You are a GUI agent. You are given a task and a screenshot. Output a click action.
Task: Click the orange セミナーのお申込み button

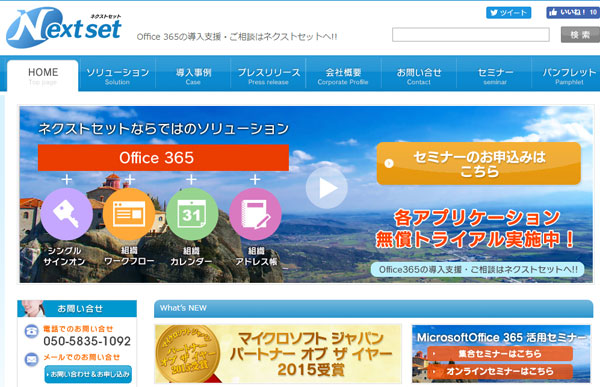tap(479, 163)
